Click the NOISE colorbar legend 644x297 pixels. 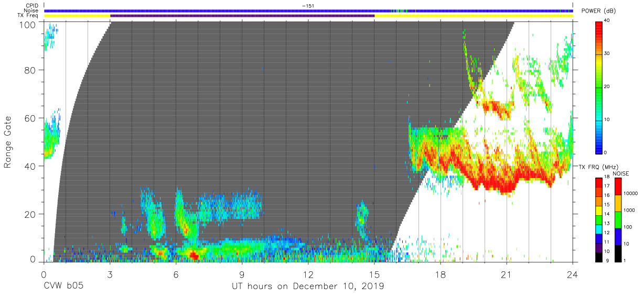(618, 219)
